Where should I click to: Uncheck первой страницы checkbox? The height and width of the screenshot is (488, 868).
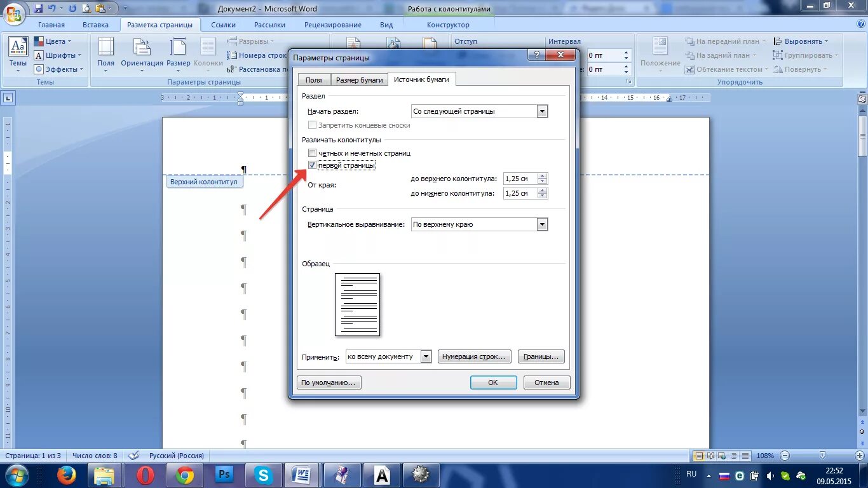click(312, 165)
